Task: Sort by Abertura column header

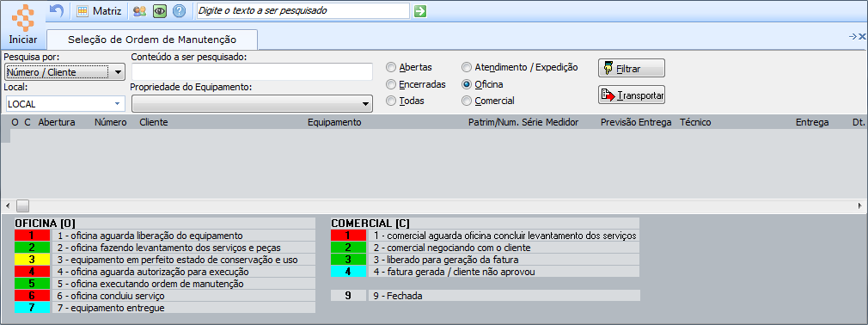Action: point(57,122)
